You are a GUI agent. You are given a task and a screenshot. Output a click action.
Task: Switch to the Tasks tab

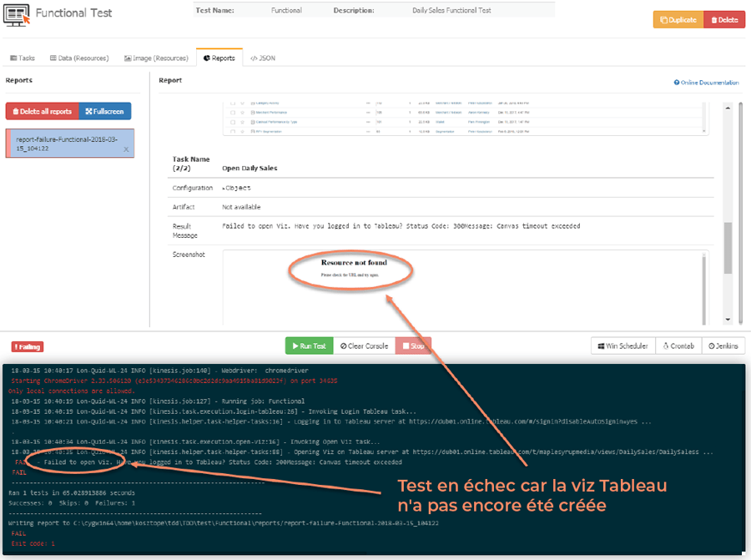pyautogui.click(x=23, y=58)
